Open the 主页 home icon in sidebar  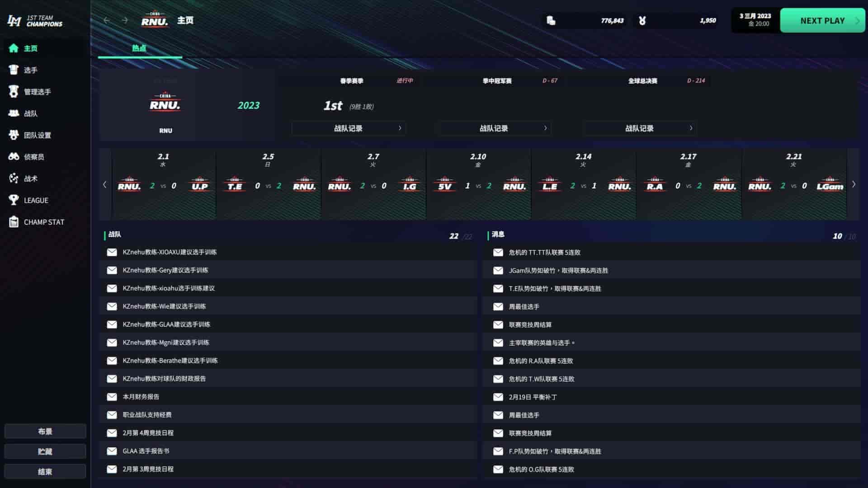coord(14,48)
